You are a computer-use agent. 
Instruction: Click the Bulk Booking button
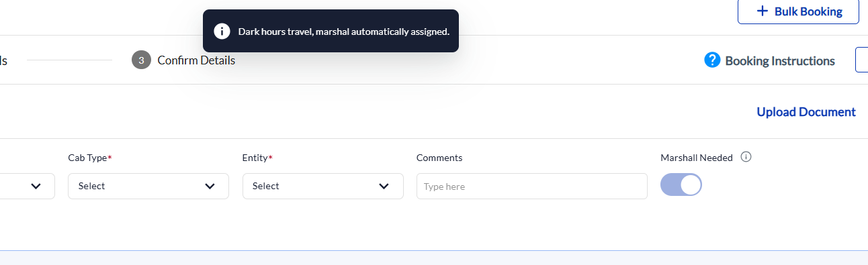click(x=798, y=11)
